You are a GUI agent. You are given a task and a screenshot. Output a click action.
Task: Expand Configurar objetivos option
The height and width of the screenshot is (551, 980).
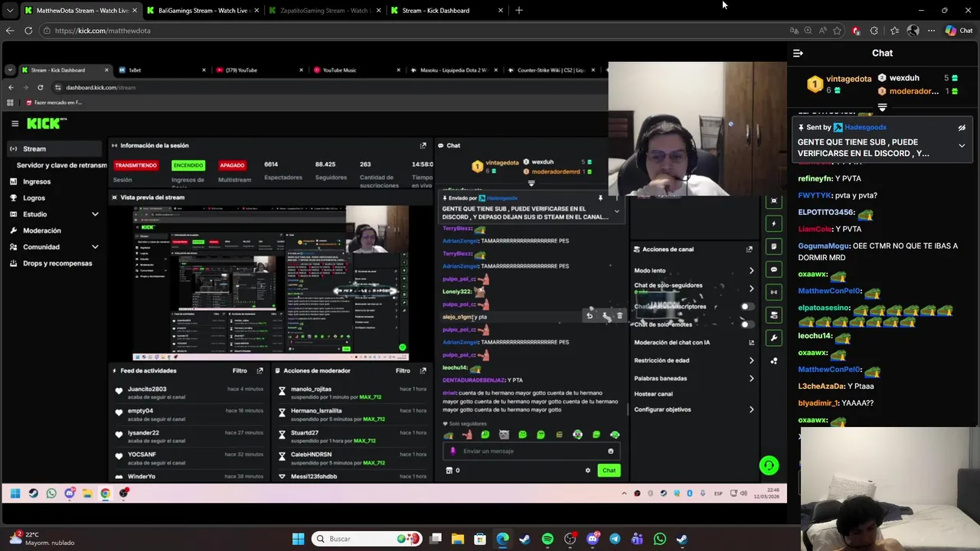(x=751, y=409)
